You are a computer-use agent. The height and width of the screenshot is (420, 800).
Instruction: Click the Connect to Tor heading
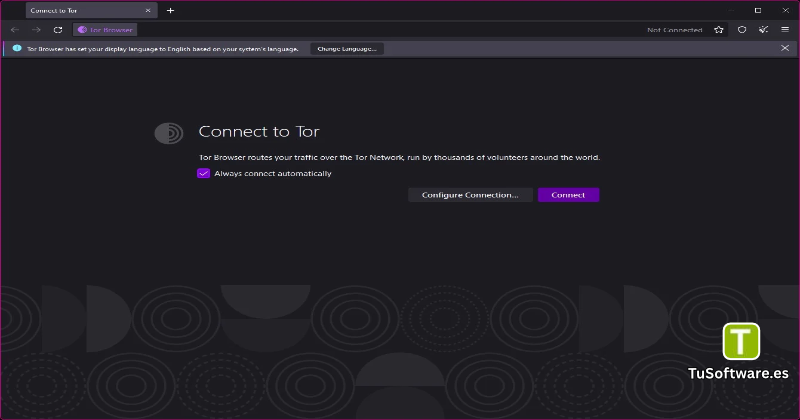(259, 132)
